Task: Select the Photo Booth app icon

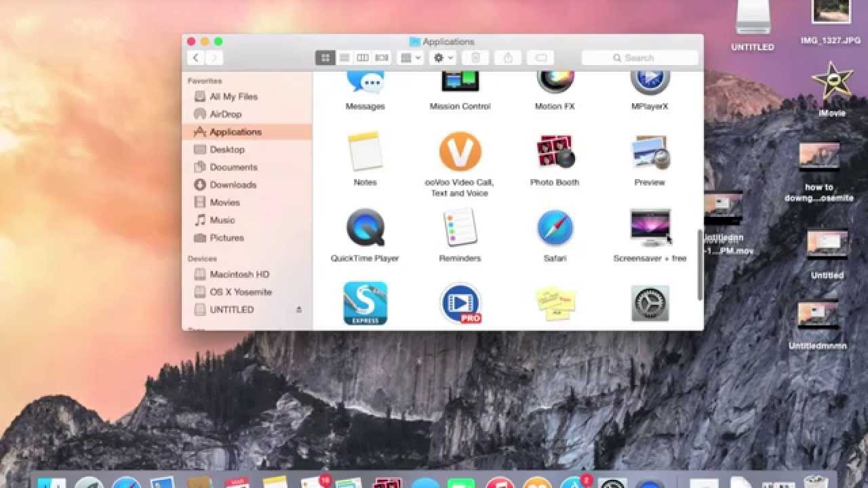Action: click(x=555, y=151)
